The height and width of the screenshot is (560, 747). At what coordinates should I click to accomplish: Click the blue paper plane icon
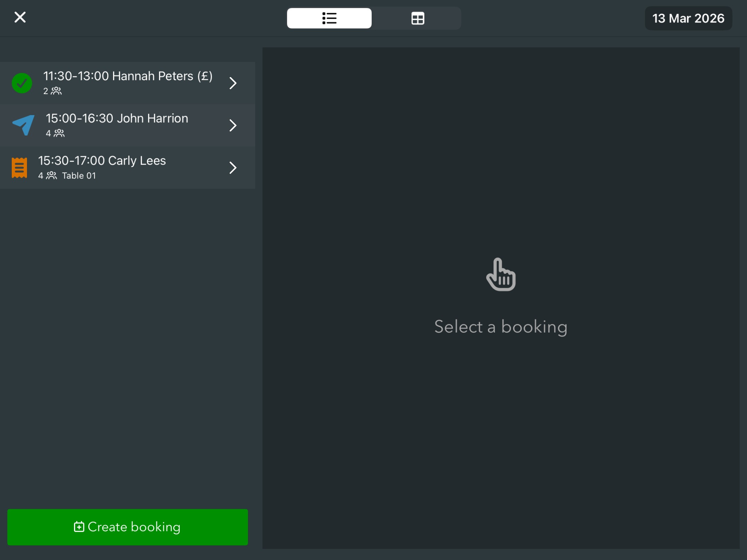(24, 125)
